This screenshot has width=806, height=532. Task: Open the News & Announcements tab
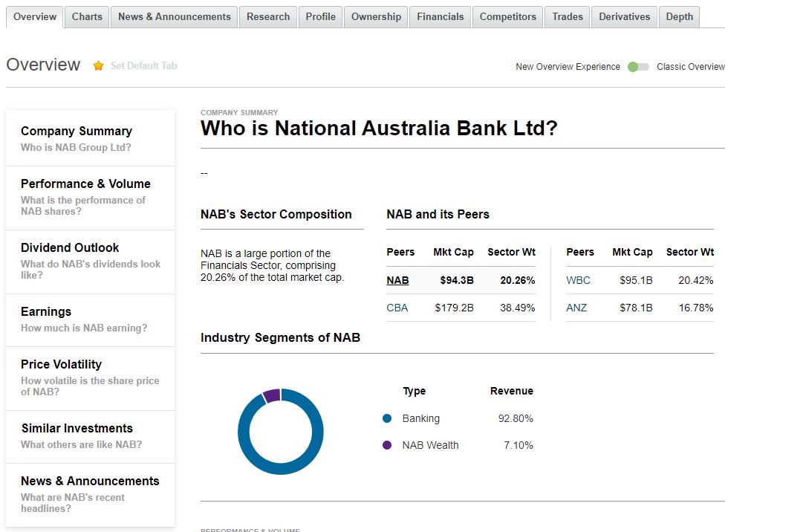pyautogui.click(x=175, y=17)
